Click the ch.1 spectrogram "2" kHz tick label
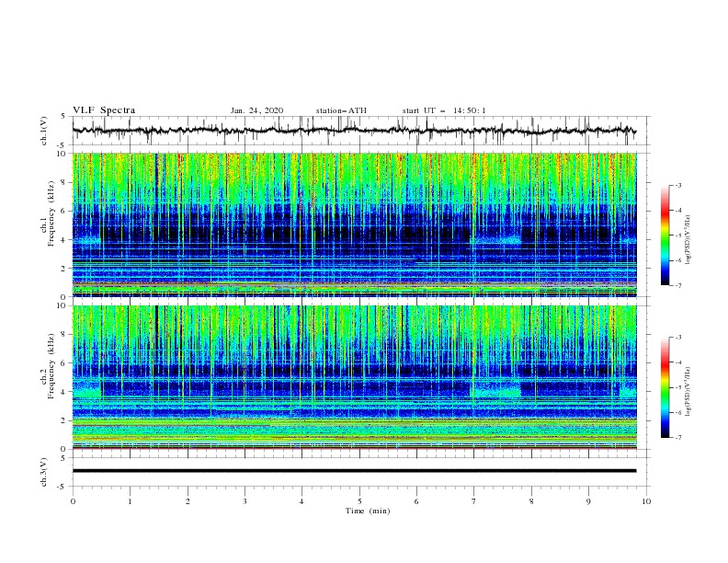 click(x=64, y=268)
